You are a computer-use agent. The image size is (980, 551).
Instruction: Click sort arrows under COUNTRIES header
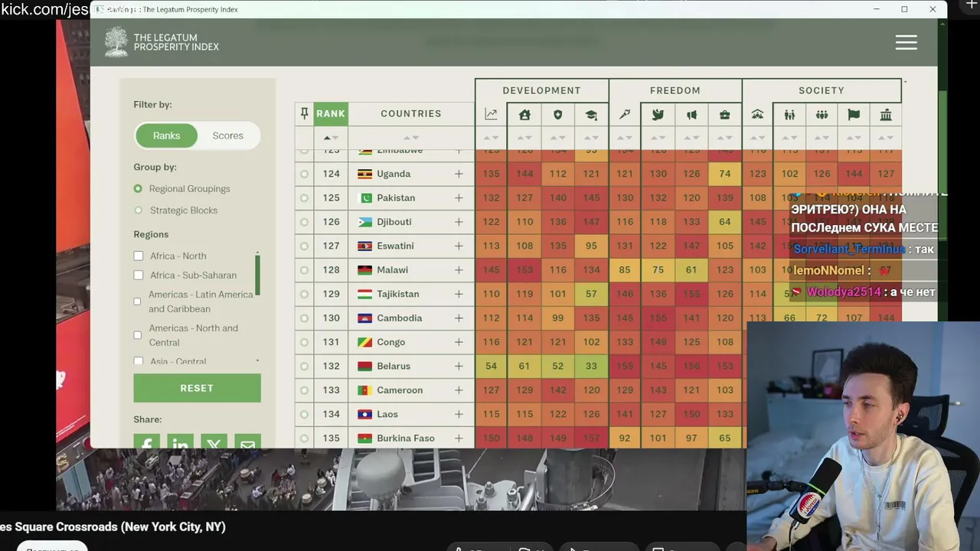tap(411, 138)
